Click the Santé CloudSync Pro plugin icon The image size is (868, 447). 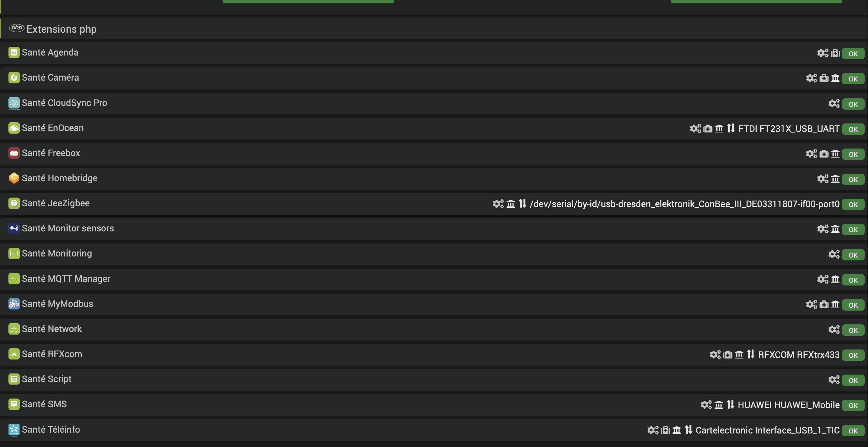[x=14, y=103]
